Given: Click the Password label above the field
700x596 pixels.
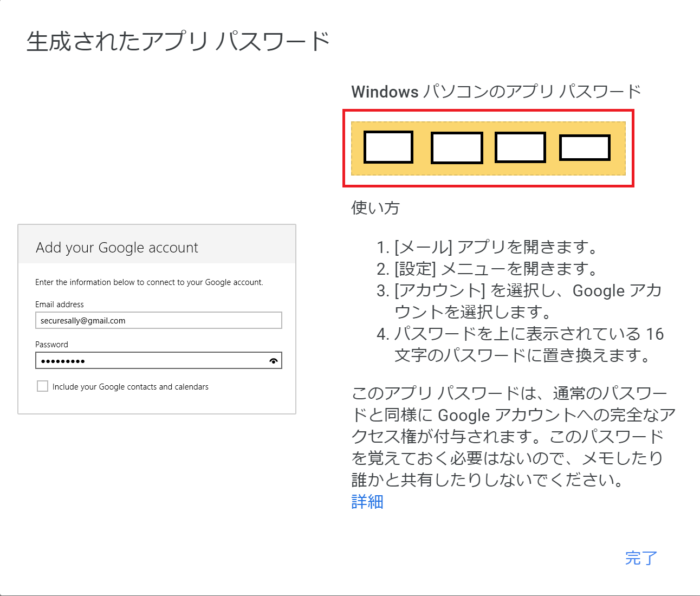Looking at the screenshot, I should click(x=51, y=345).
